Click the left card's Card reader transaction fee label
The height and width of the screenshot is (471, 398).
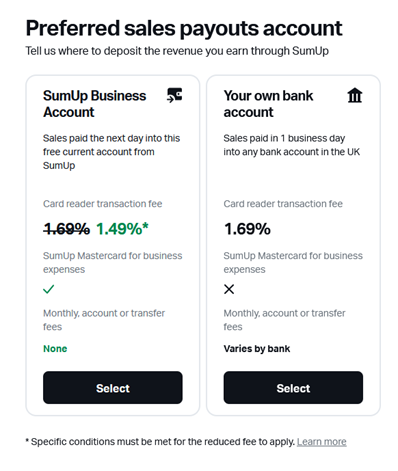click(103, 204)
